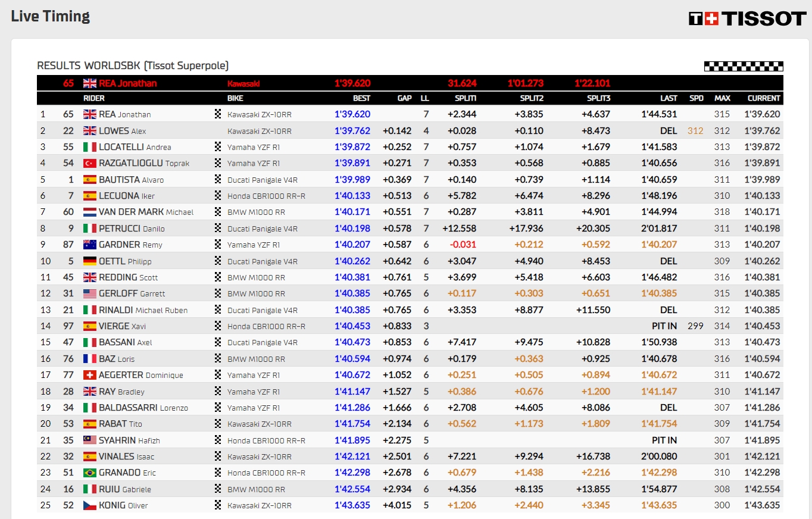Click the Live Timing page heading
The width and height of the screenshot is (812, 519).
pyautogui.click(x=51, y=16)
